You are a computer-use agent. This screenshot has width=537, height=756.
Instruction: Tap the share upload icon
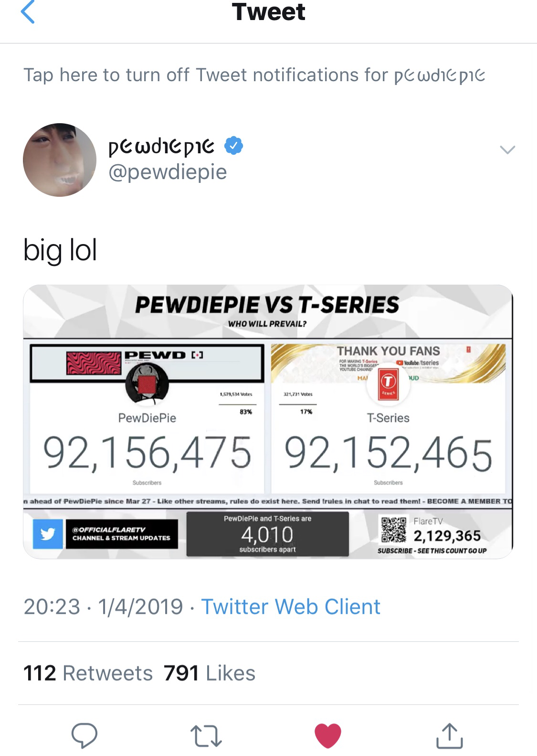pos(449,735)
